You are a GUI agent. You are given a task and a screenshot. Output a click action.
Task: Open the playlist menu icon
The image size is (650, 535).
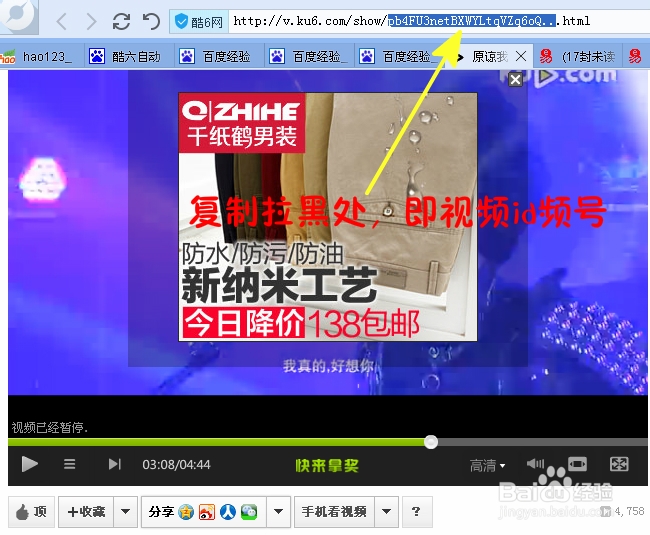pos(70,464)
